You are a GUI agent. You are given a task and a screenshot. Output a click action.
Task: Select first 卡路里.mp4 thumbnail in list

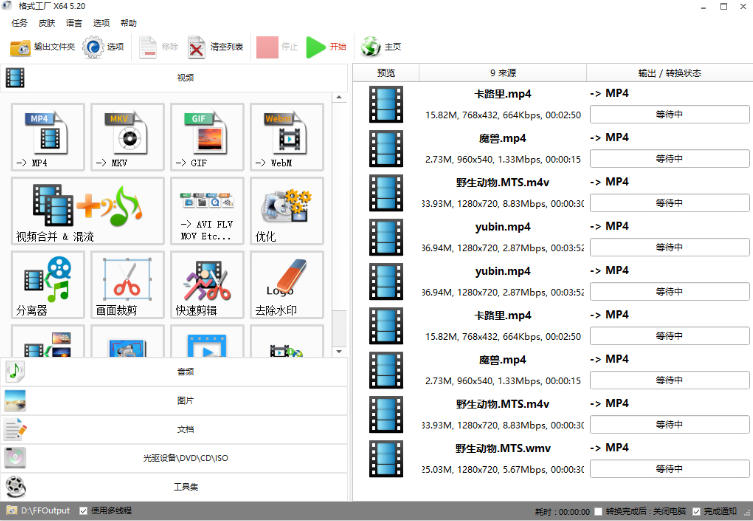(386, 104)
